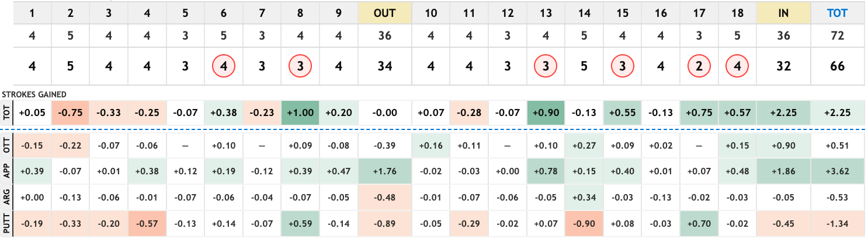868x239 pixels.
Task: Click the circled birdie 3 on hole 8
Action: (x=300, y=66)
